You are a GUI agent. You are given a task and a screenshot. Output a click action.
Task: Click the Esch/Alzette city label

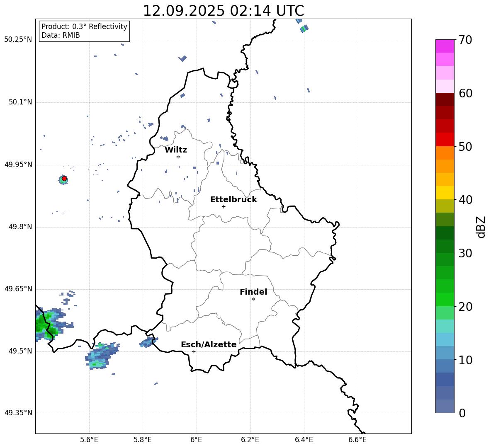[209, 345]
